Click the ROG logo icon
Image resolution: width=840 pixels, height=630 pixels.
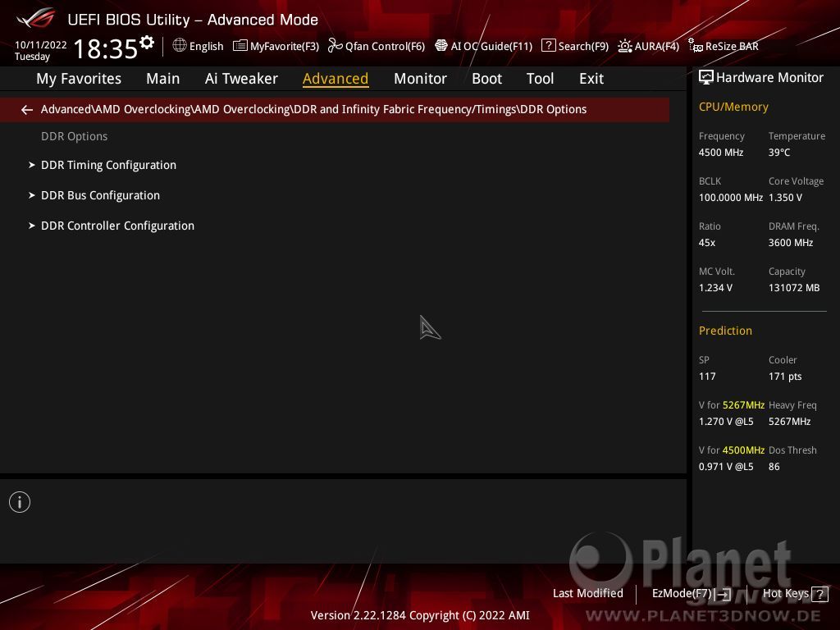click(x=36, y=18)
